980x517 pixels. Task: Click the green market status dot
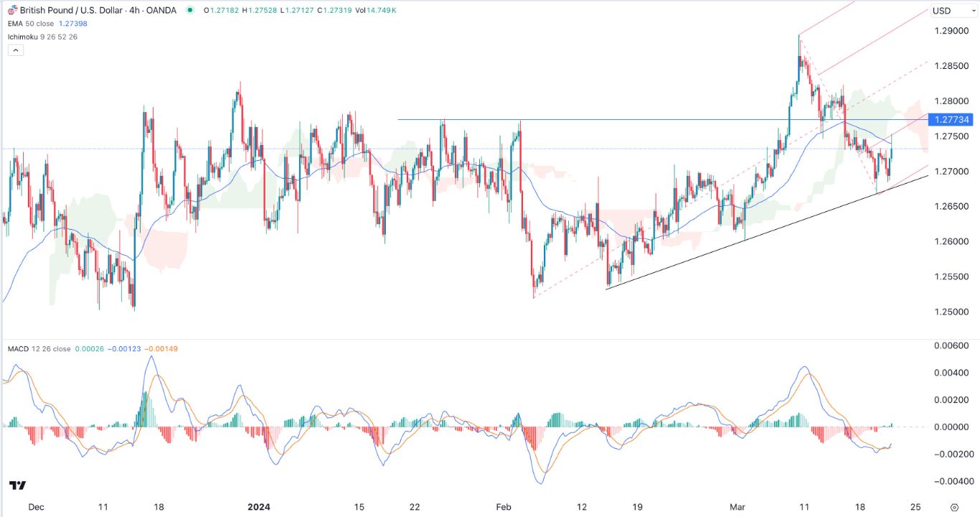pyautogui.click(x=188, y=11)
